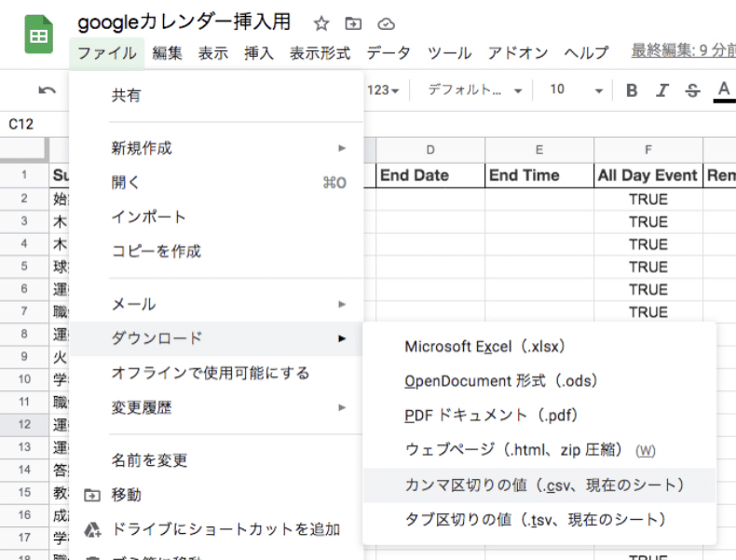This screenshot has width=736, height=560.
Task: Click the select-all corner box
Action: tap(24, 150)
